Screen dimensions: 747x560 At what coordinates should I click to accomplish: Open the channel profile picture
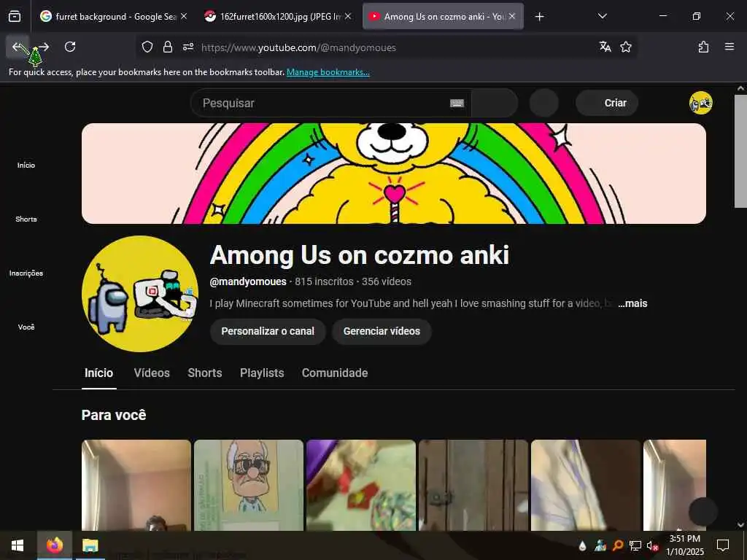(x=140, y=294)
